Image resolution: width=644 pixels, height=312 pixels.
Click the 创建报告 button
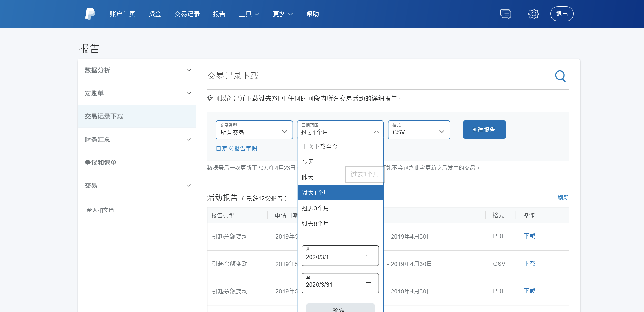coord(484,129)
